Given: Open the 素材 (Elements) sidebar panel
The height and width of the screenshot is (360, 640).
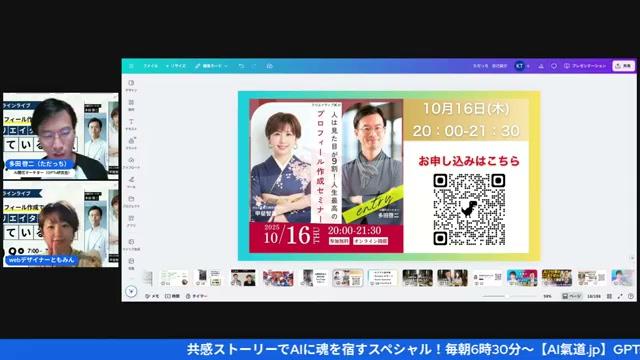Looking at the screenshot, I should (131, 105).
